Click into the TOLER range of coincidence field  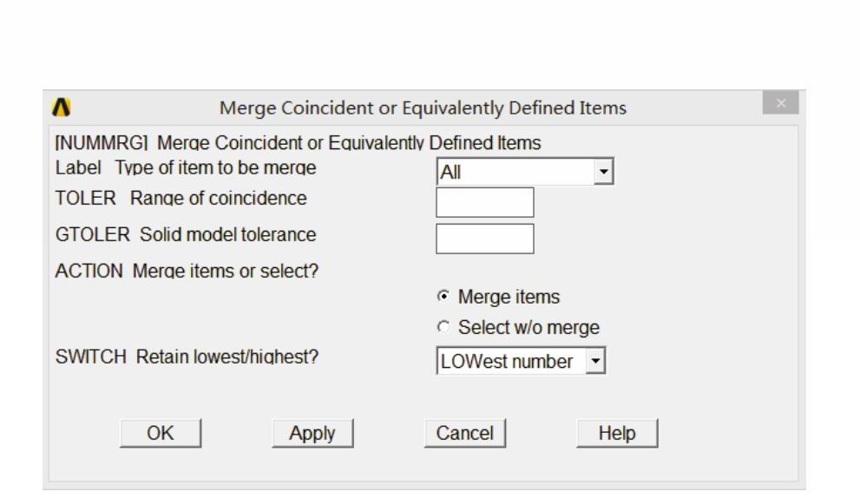coord(484,202)
